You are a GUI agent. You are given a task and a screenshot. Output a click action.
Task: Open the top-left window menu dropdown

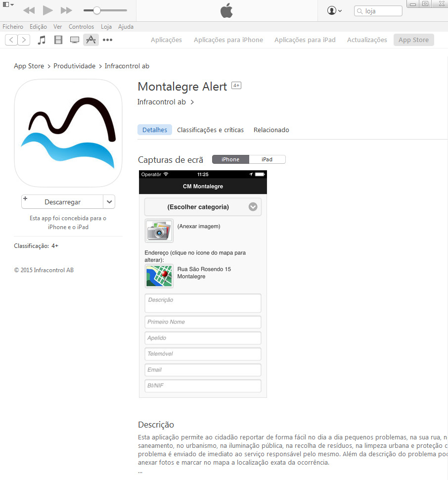pos(8,4)
